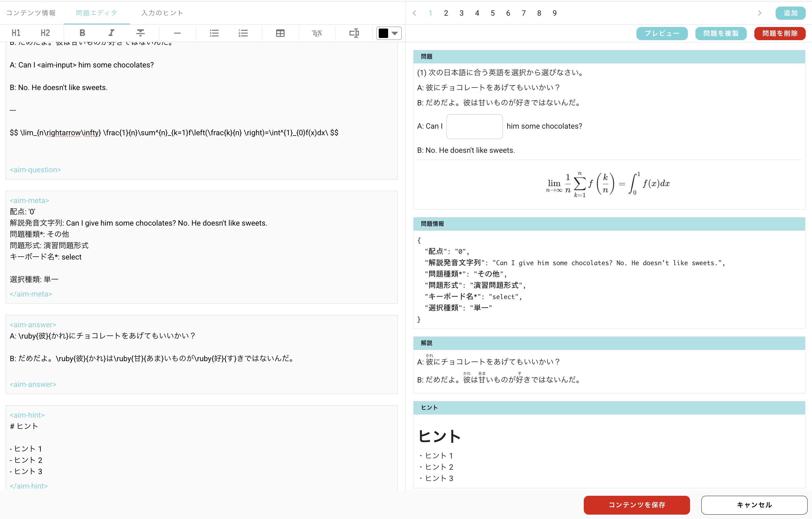Viewport: 812px width, 519px height.
Task: Insert a TeX formula
Action: (x=317, y=33)
